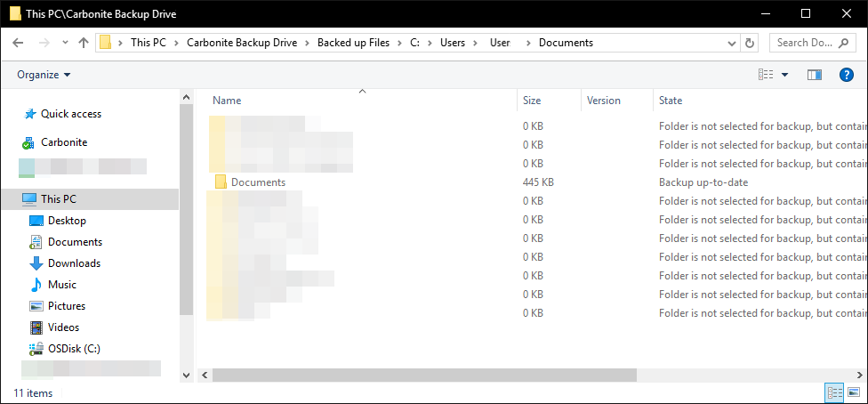Open Videos in the navigation pane
This screenshot has height=404, width=868.
tap(64, 327)
